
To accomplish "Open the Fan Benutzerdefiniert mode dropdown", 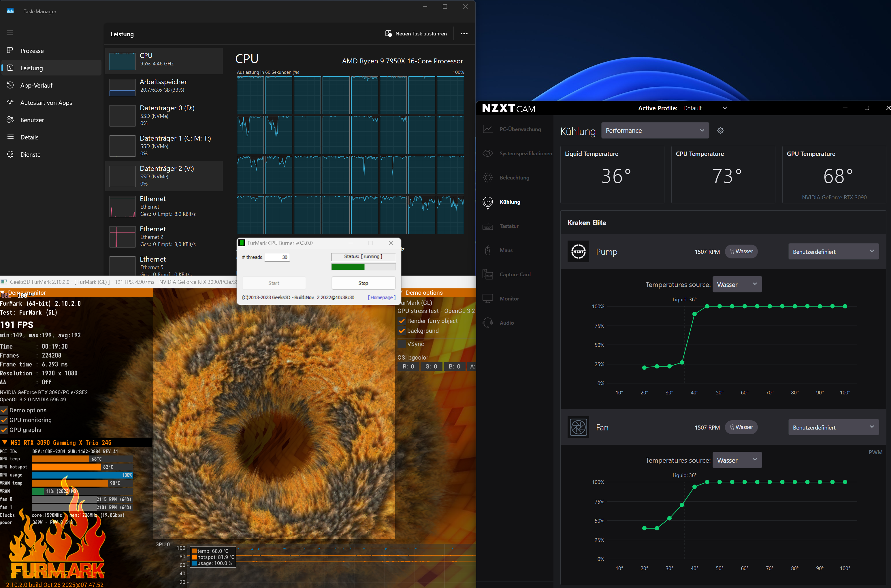I will pyautogui.click(x=833, y=427).
